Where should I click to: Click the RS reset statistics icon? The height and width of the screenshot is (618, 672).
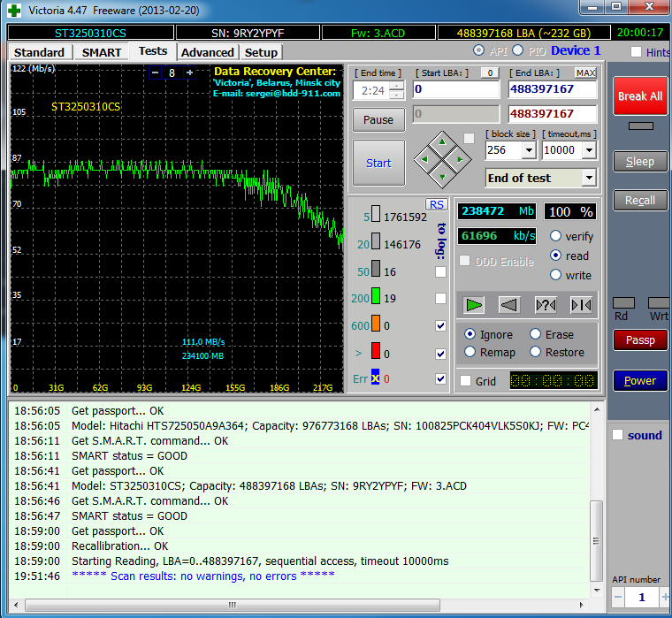pos(437,204)
